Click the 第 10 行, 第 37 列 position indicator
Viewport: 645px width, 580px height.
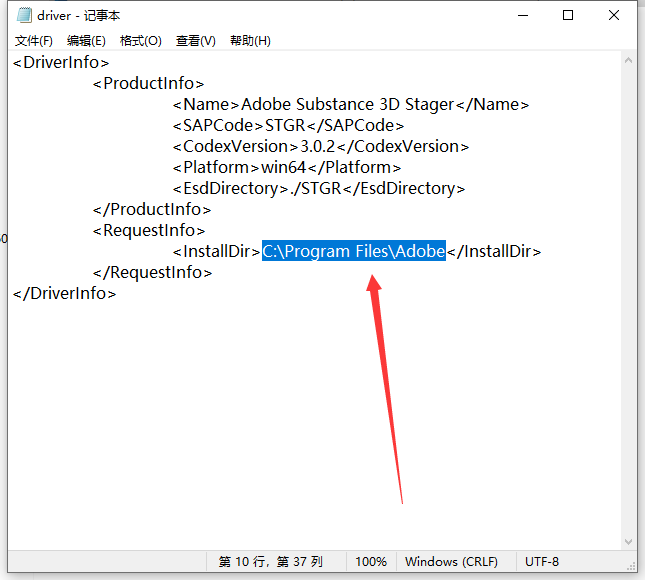[271, 562]
